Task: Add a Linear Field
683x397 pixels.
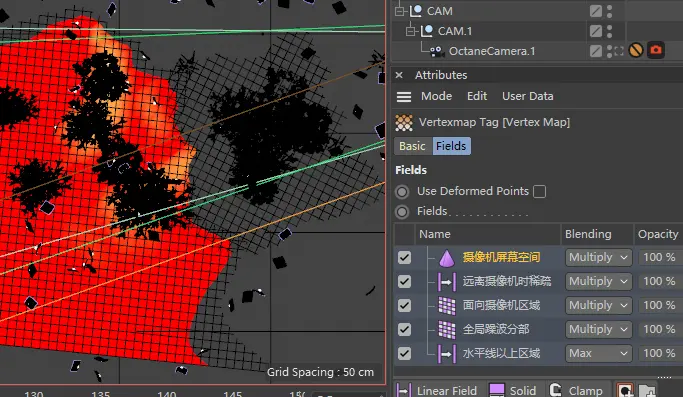Action: [436, 390]
